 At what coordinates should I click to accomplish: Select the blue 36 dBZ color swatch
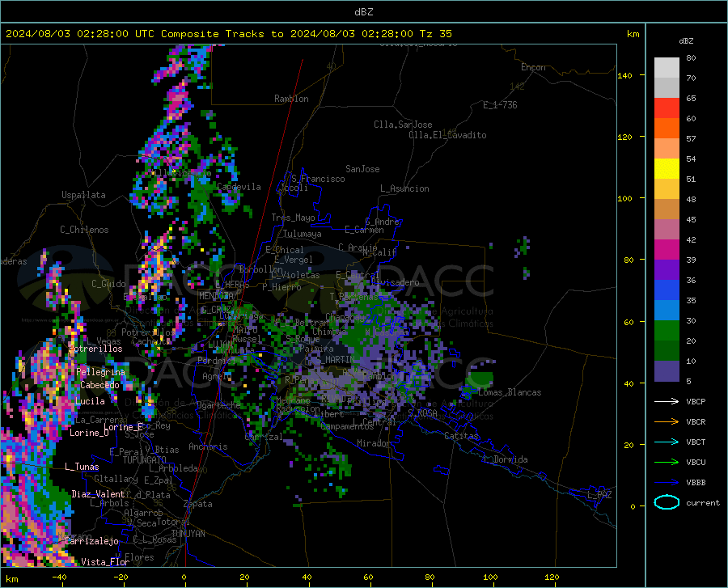[667, 290]
